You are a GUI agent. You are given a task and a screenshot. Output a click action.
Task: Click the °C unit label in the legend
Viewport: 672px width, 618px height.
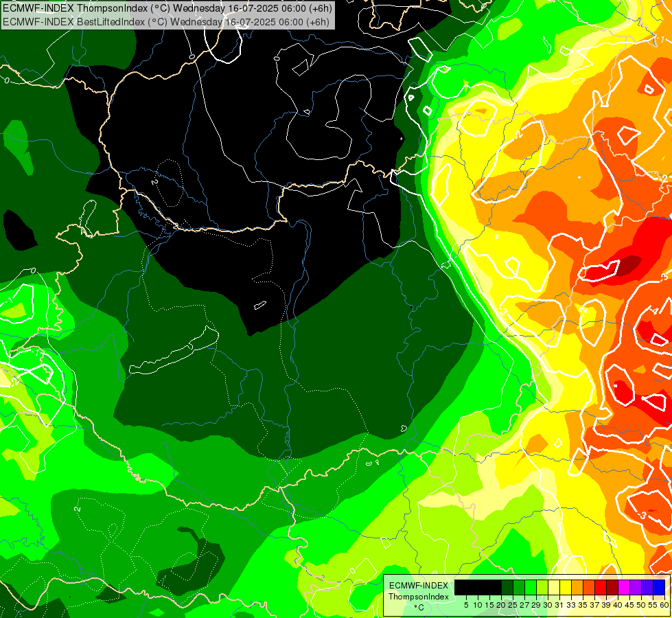click(x=419, y=608)
